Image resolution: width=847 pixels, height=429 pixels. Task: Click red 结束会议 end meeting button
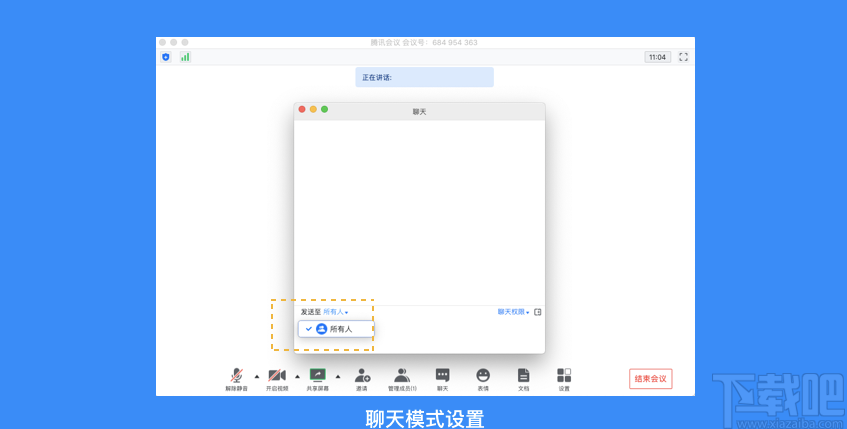650,379
